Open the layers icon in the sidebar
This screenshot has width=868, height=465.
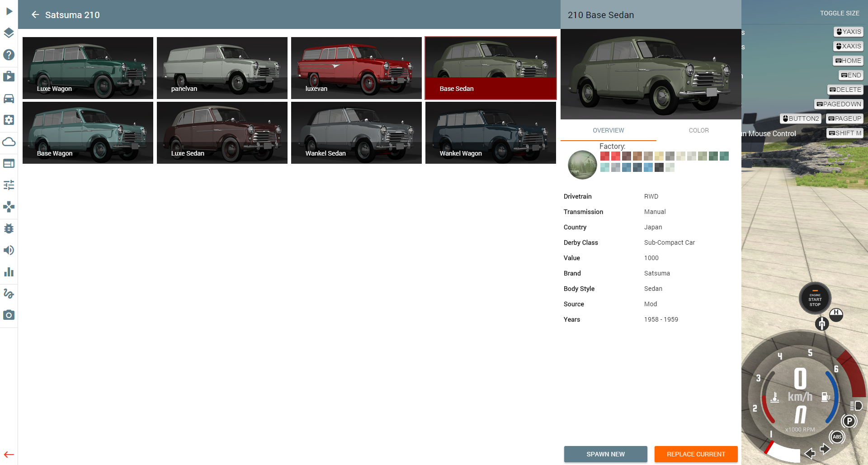[9, 33]
